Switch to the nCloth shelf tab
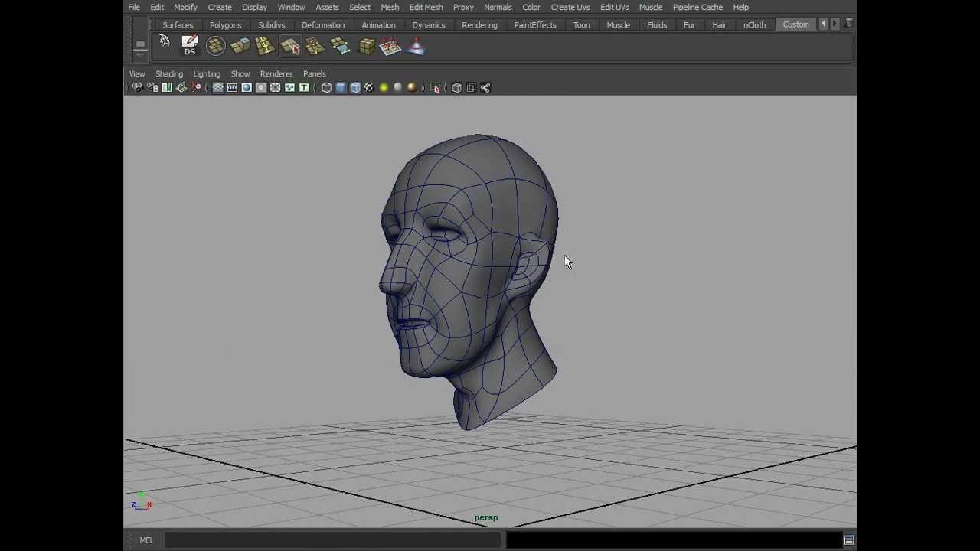 (754, 25)
